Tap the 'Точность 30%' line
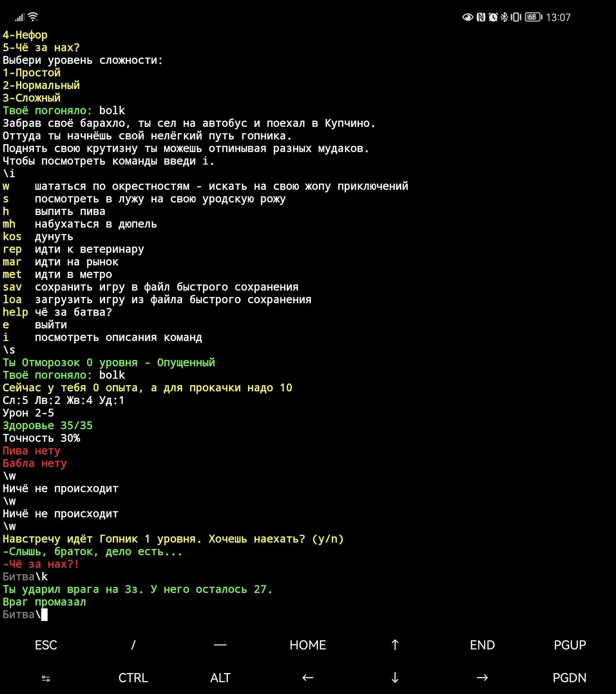Image resolution: width=616 pixels, height=694 pixels. (x=42, y=438)
